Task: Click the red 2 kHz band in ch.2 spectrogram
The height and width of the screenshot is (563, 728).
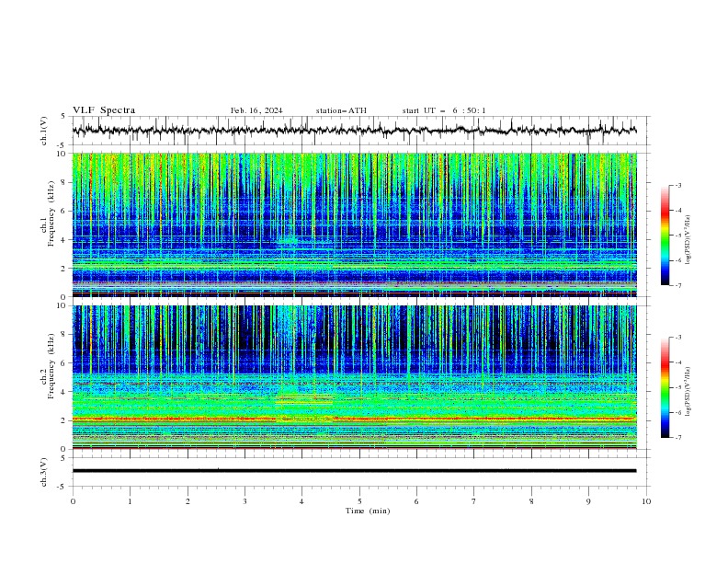Action: (x=354, y=419)
